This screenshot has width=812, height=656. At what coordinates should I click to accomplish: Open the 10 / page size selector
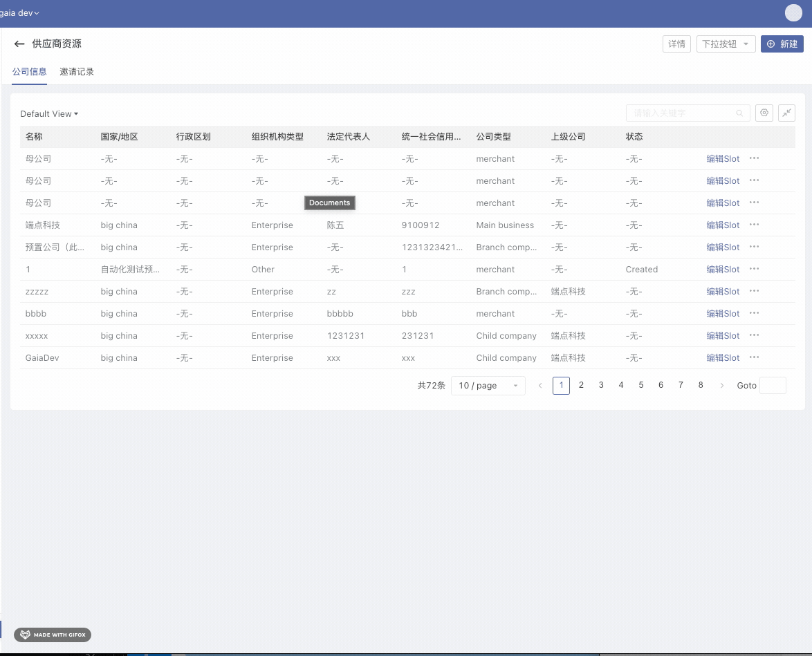coord(488,386)
